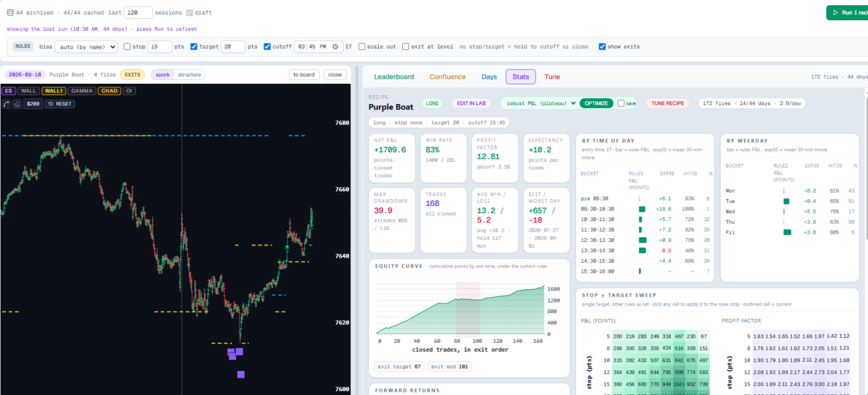Toggle the WALL1 overlay chip
868x395 pixels.
54,91
